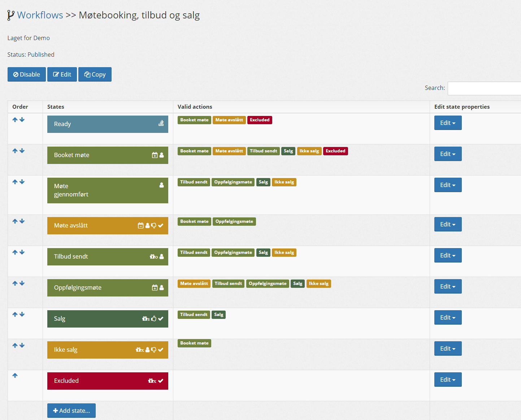Click red Excluded action tag in Ready row

[260, 120]
